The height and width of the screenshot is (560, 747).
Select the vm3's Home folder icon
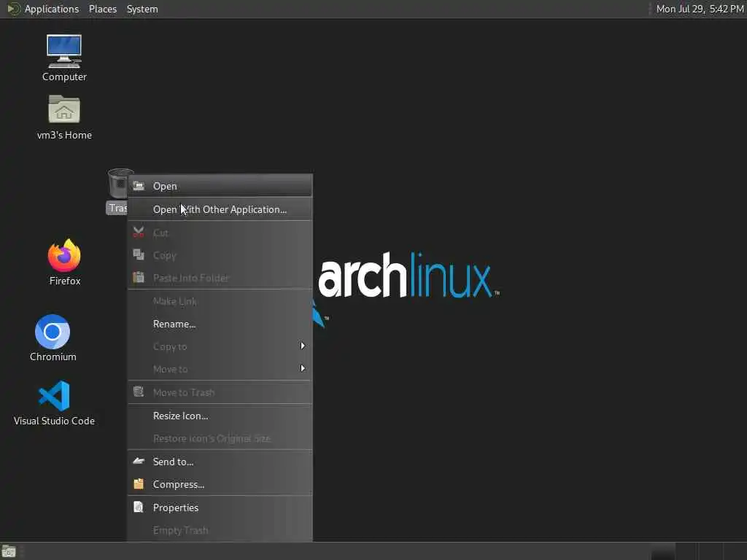point(64,117)
